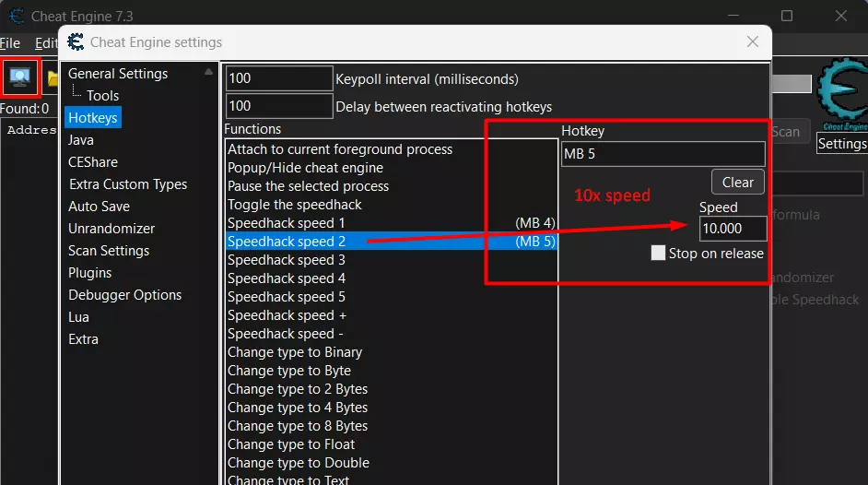Open Extra Custom Types category

128,184
